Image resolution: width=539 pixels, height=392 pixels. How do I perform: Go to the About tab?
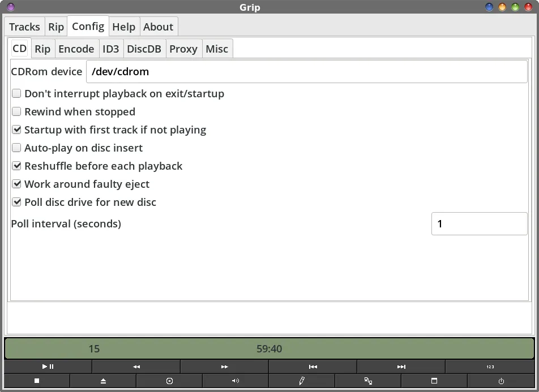click(158, 27)
